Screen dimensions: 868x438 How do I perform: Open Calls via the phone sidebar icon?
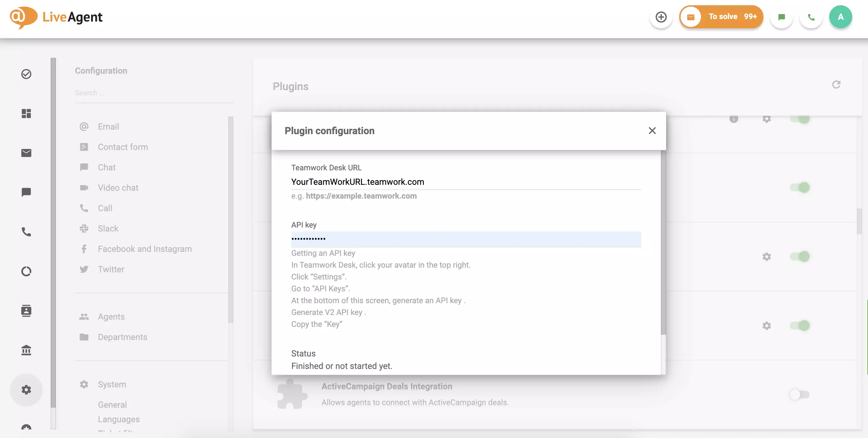26,232
